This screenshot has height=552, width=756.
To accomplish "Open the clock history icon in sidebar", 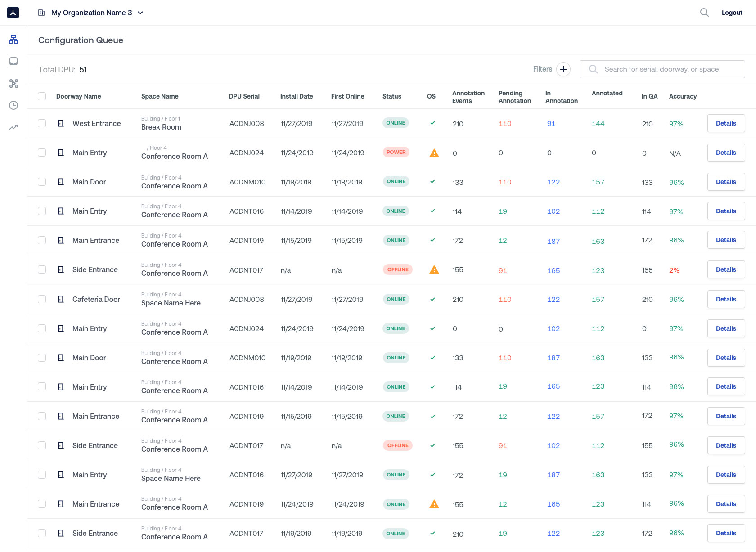I will pos(13,105).
